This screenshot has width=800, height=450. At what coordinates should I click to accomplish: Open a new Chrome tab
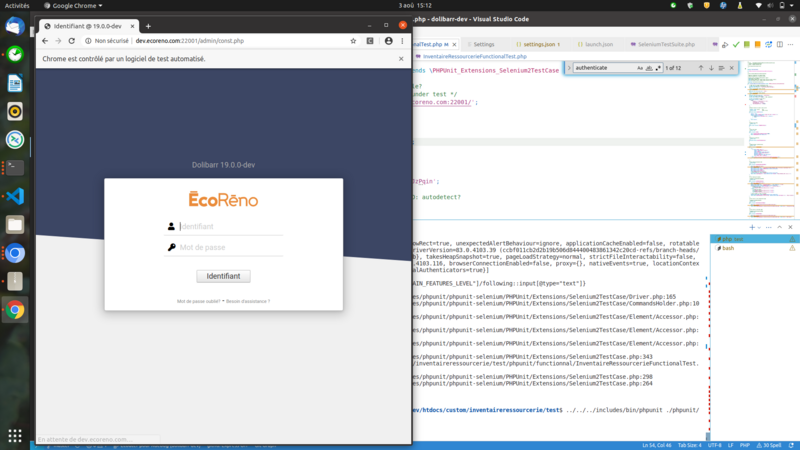pos(148,26)
